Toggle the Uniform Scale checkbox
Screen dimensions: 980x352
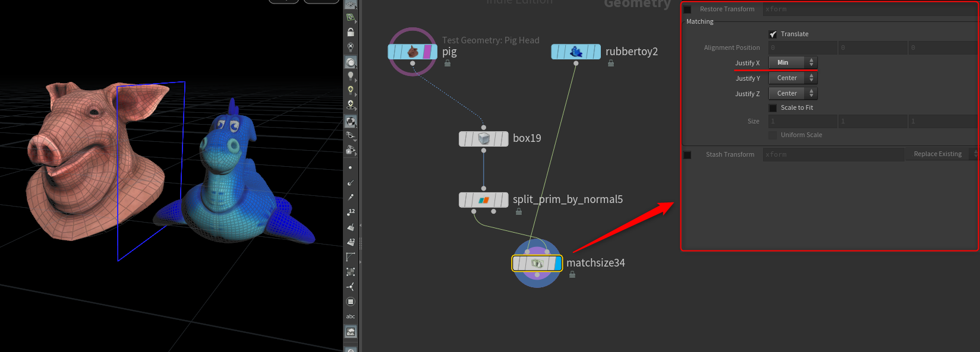pyautogui.click(x=773, y=135)
